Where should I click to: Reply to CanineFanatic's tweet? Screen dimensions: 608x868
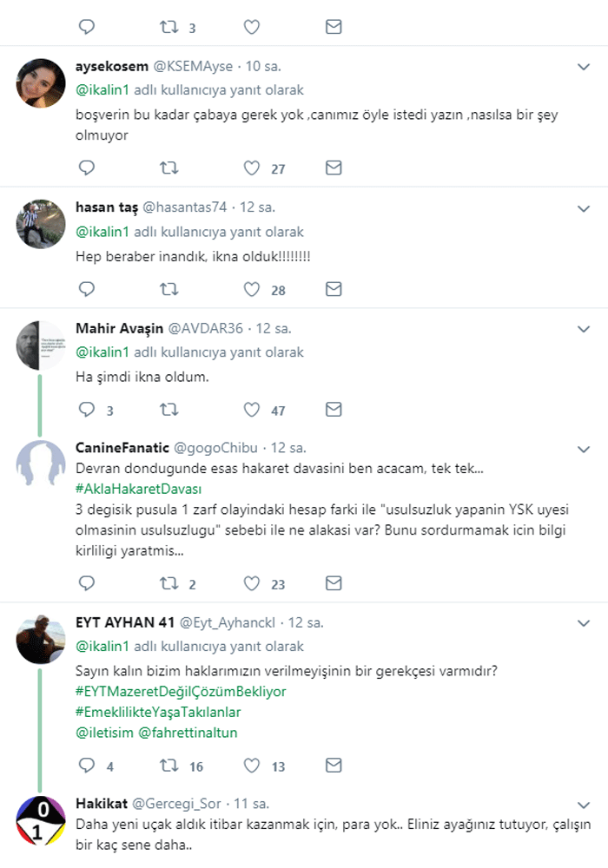tap(86, 582)
